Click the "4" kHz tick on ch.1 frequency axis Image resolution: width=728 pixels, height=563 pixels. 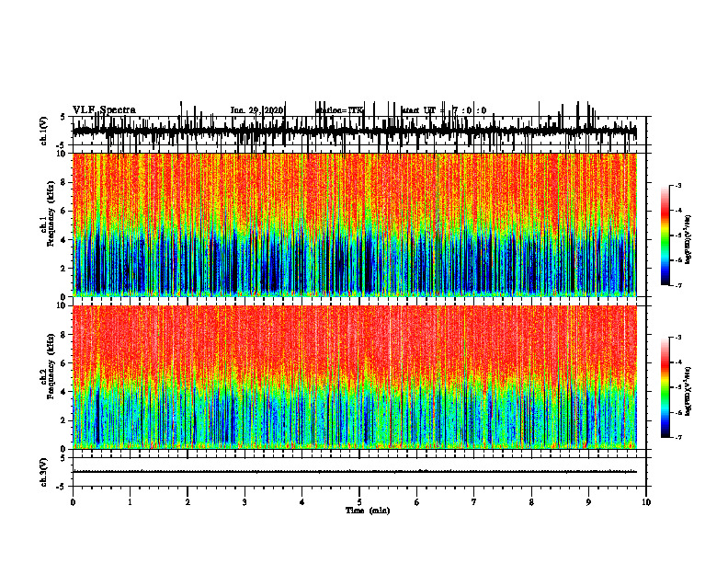click(64, 240)
